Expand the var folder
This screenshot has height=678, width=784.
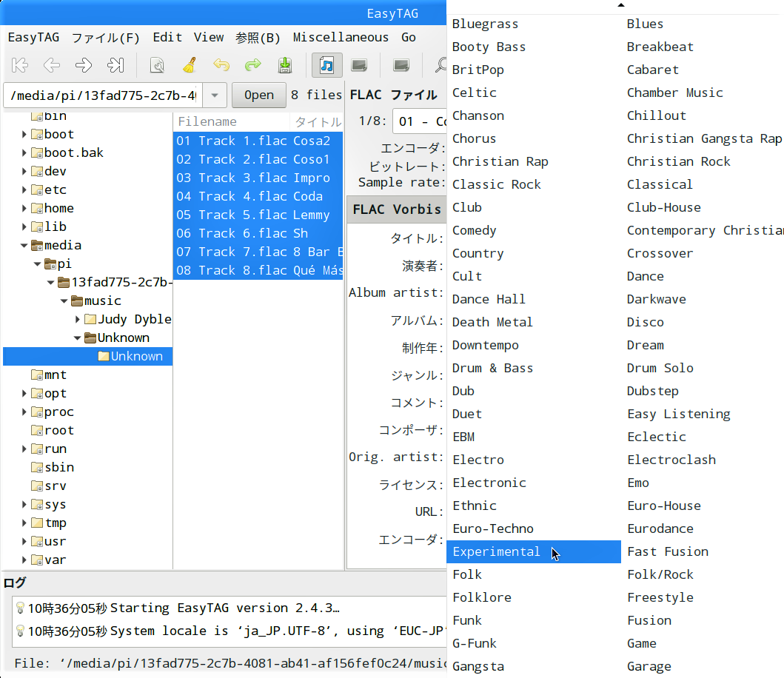coord(24,560)
